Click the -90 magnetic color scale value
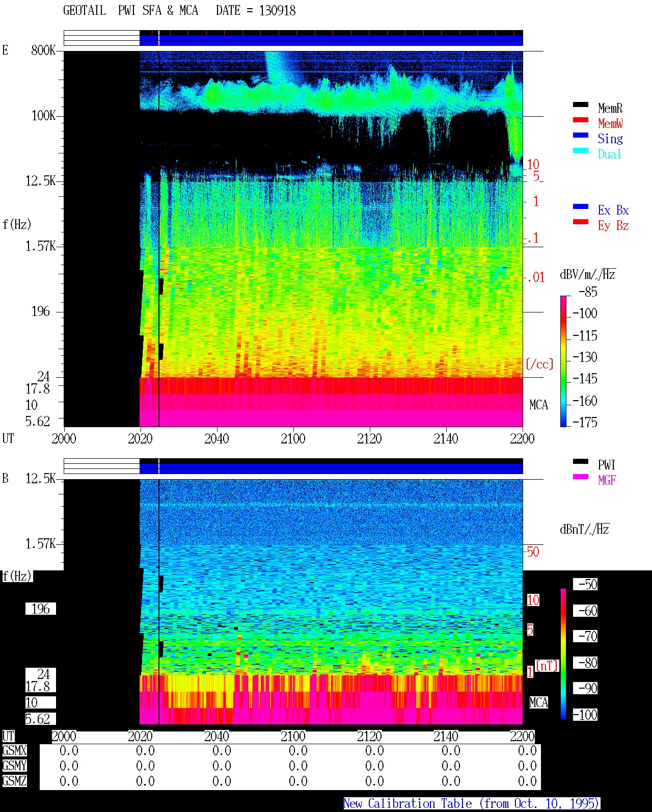This screenshot has width=652, height=812. 586,688
